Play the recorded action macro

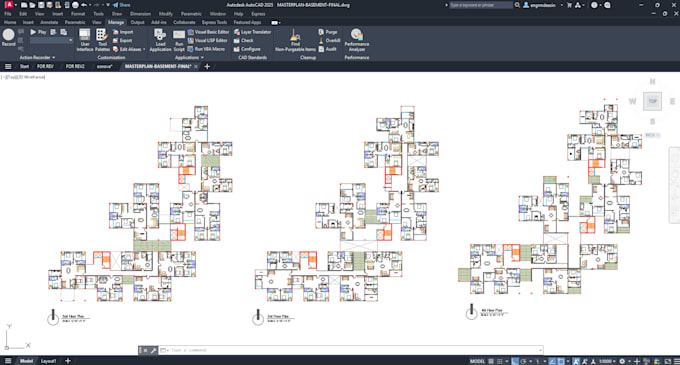pyautogui.click(x=38, y=32)
